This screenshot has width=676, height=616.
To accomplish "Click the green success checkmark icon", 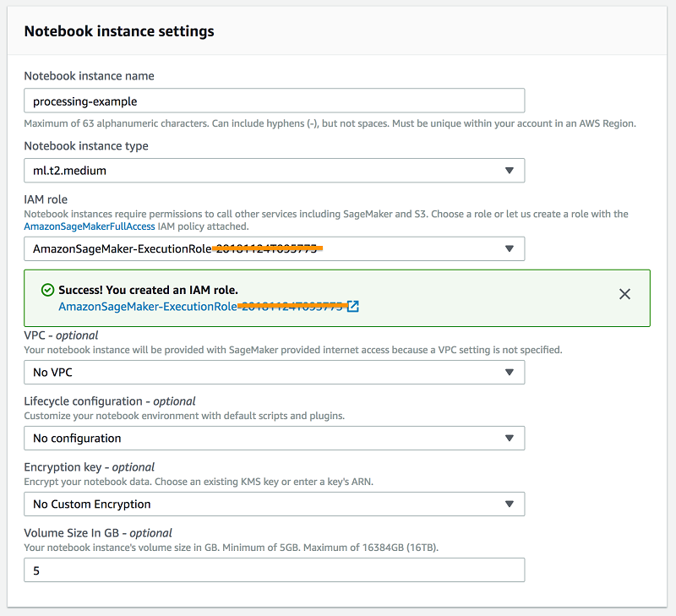I will (x=47, y=290).
